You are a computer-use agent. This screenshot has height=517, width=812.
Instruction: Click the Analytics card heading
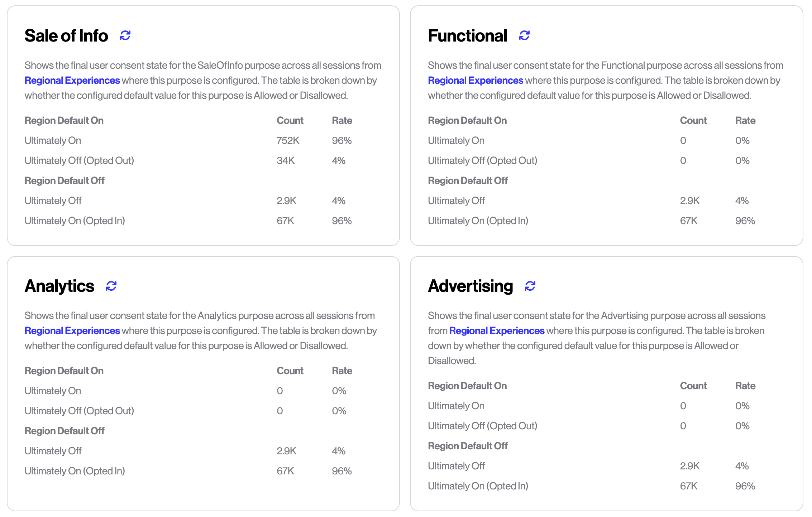coord(59,286)
